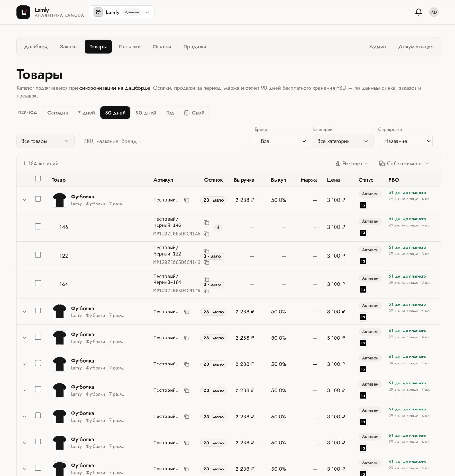Viewport: 455px width, 476px height.
Task: Open the Lamly workspace selector dropdown
Action: 122,12
